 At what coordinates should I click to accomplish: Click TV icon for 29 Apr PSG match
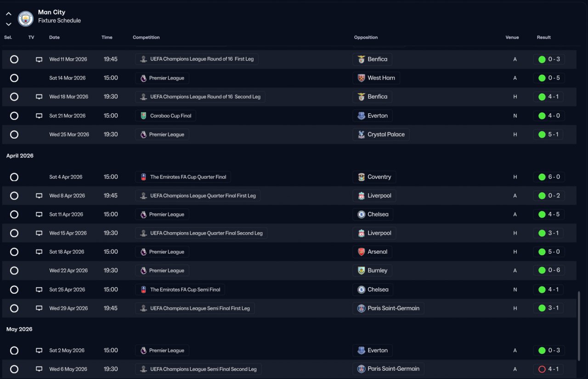click(39, 308)
